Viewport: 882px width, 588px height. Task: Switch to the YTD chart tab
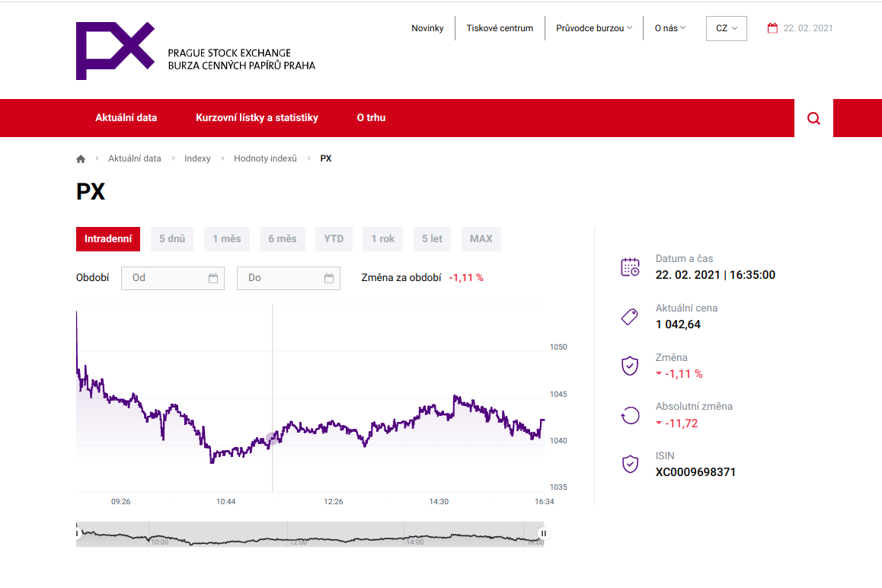334,238
